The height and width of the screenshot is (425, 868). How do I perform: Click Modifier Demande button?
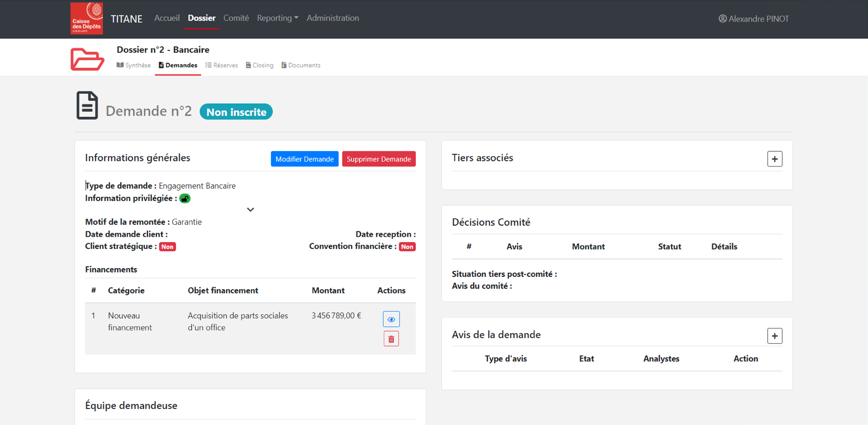(305, 159)
